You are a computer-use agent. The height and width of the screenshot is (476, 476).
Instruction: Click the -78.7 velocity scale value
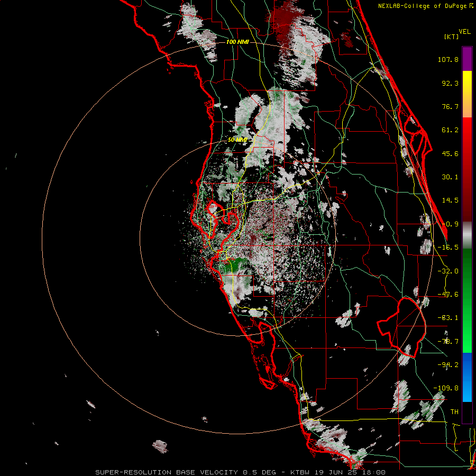(x=448, y=342)
